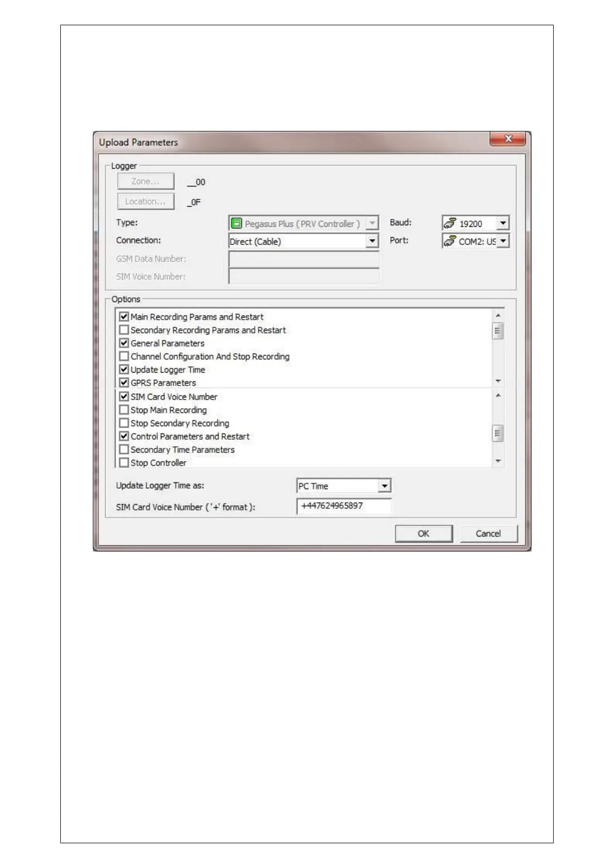
Task: Click the SIM Voice Number field in Logger
Action: pos(304,276)
